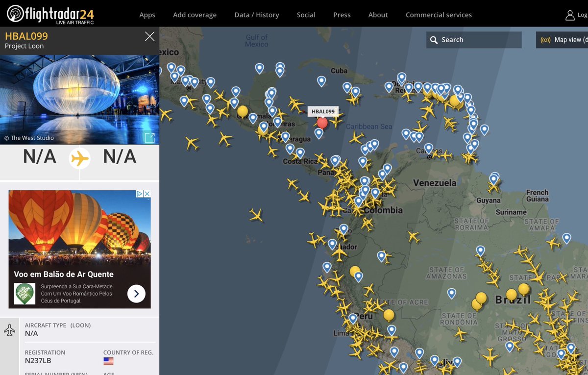Screen dimensions: 588x375
Task: Click the magnifier search icon
Action: tap(434, 40)
